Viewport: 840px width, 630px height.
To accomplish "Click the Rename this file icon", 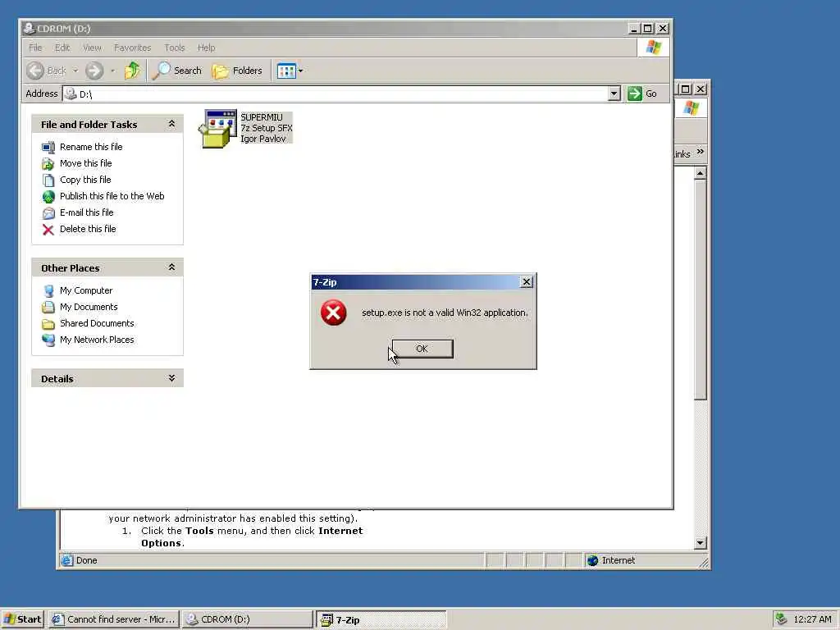I will (x=48, y=148).
